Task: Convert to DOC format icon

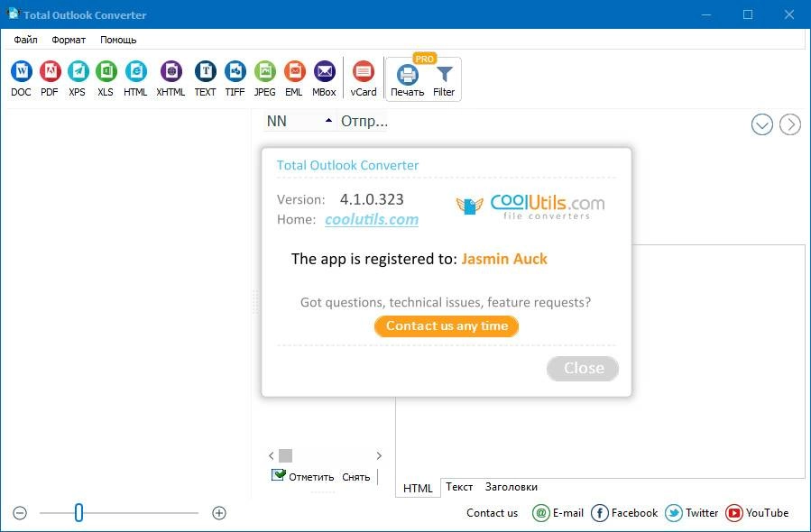Action: (22, 71)
